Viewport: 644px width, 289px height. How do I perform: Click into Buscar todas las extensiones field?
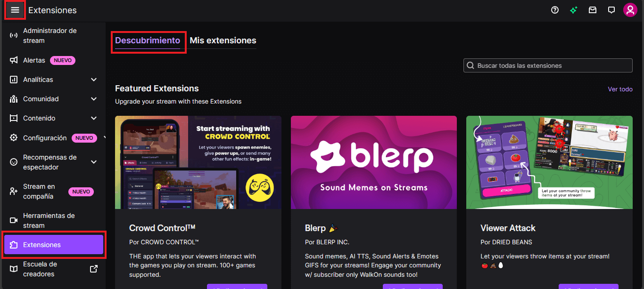point(548,65)
